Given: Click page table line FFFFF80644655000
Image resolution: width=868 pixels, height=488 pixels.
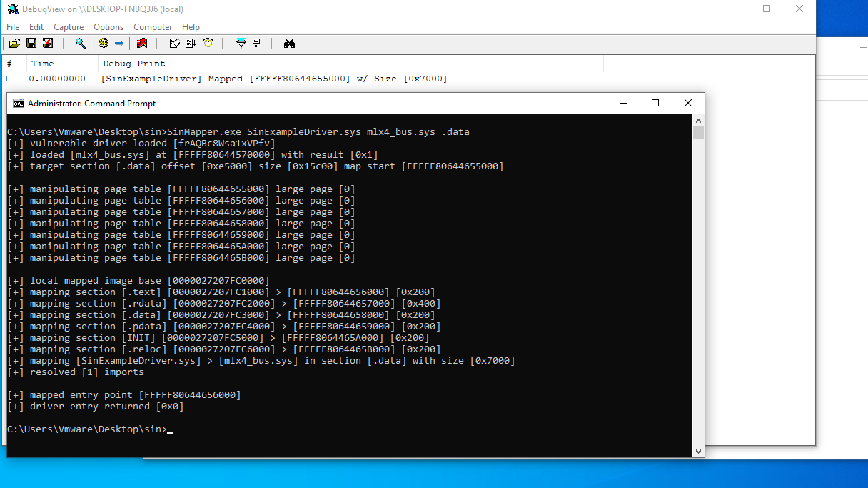Looking at the screenshot, I should point(181,189).
